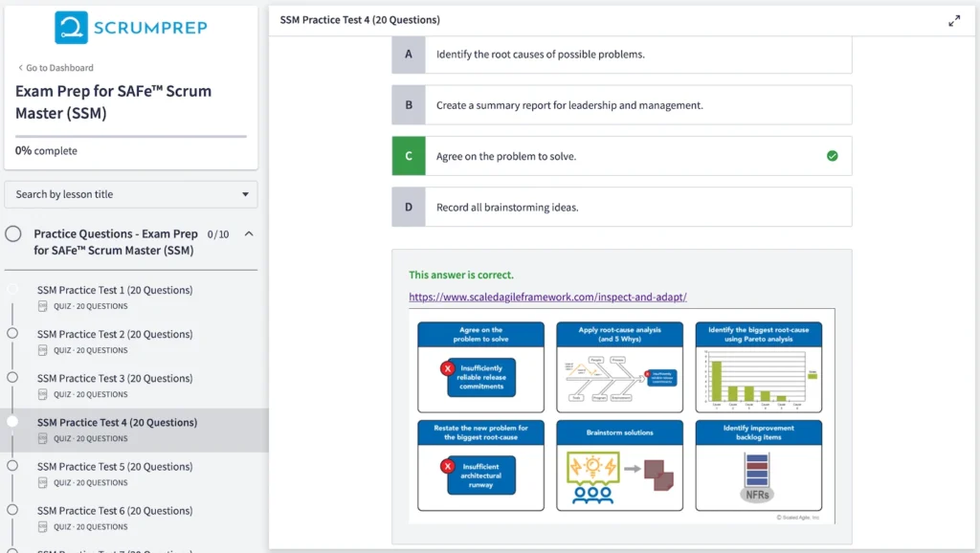Click the green correct-answer checkmark icon
The height and width of the screenshot is (553, 980).
tap(832, 156)
